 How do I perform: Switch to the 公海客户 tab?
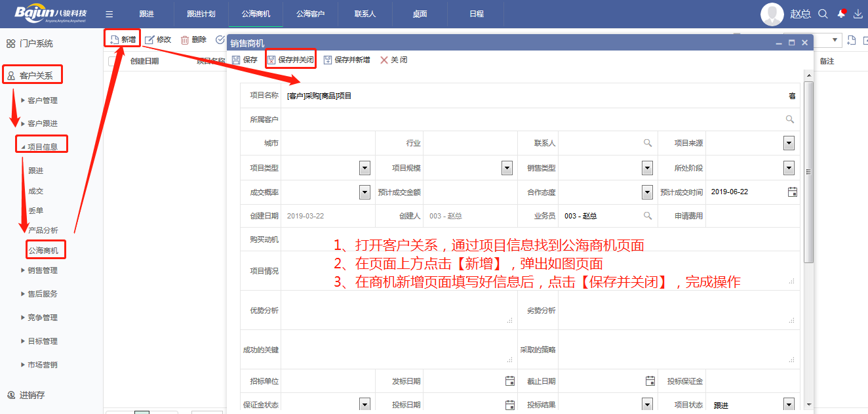click(310, 14)
